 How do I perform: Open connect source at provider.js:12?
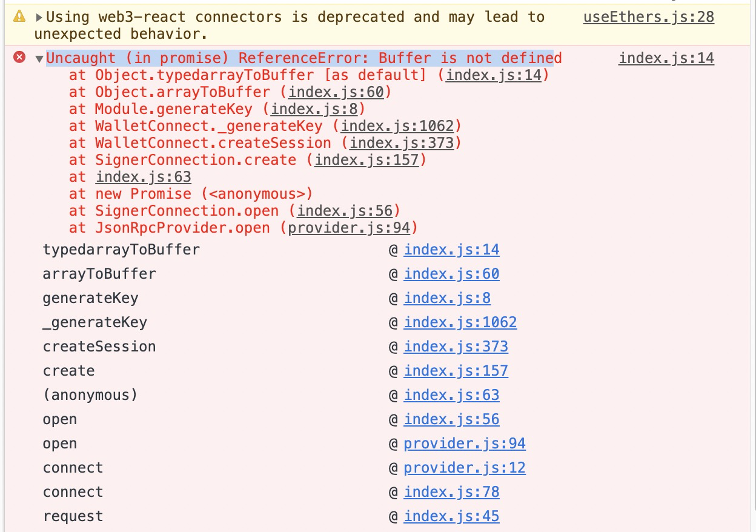point(465,468)
